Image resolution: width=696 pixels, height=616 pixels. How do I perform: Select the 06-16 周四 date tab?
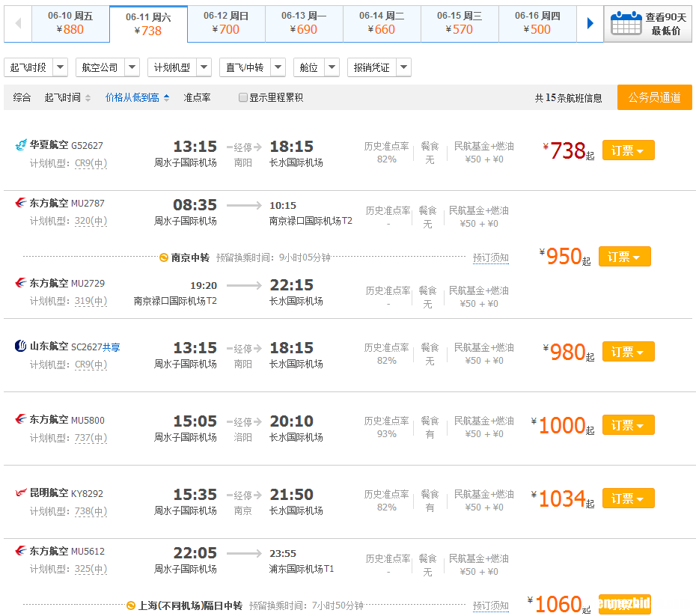pos(537,23)
